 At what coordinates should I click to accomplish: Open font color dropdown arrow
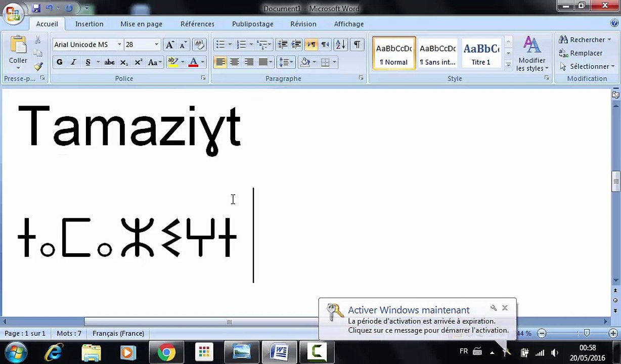click(202, 62)
